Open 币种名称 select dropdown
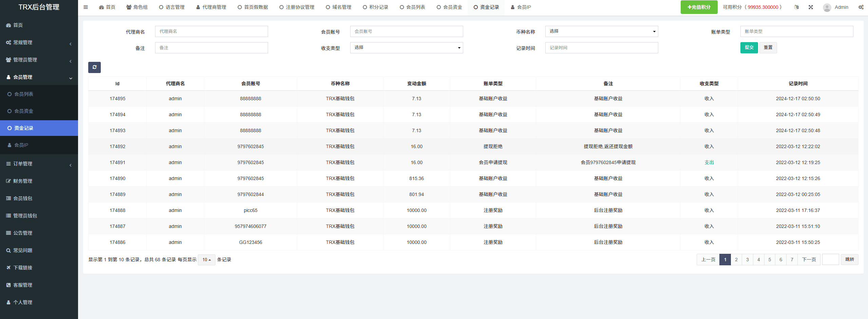Image resolution: width=868 pixels, height=319 pixels. [x=602, y=31]
